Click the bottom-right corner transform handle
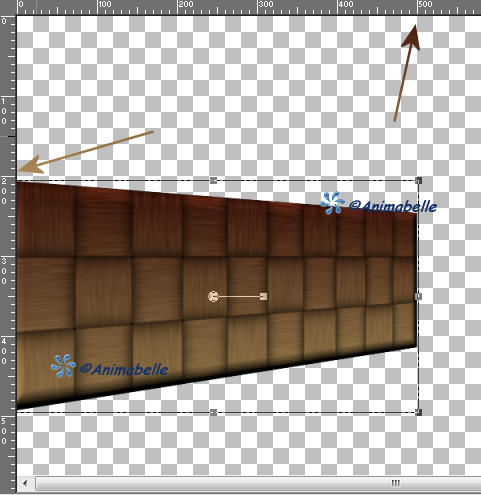This screenshot has width=481, height=495. pyautogui.click(x=419, y=412)
